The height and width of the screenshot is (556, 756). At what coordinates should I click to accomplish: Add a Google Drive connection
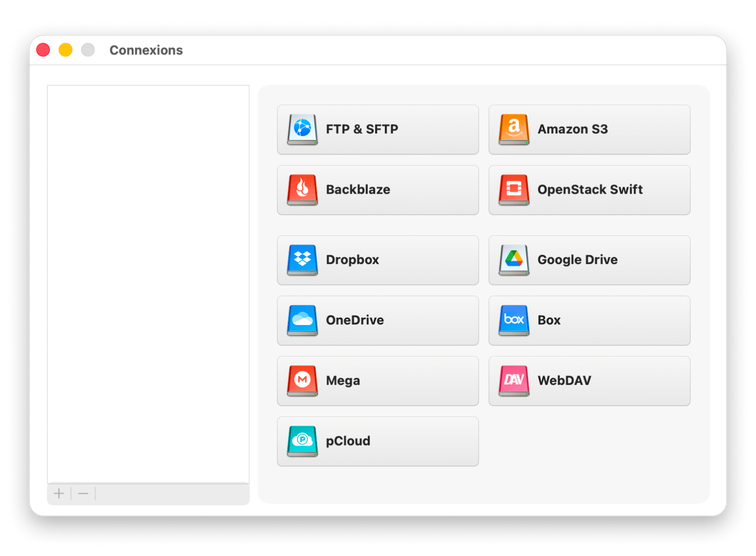click(x=589, y=260)
